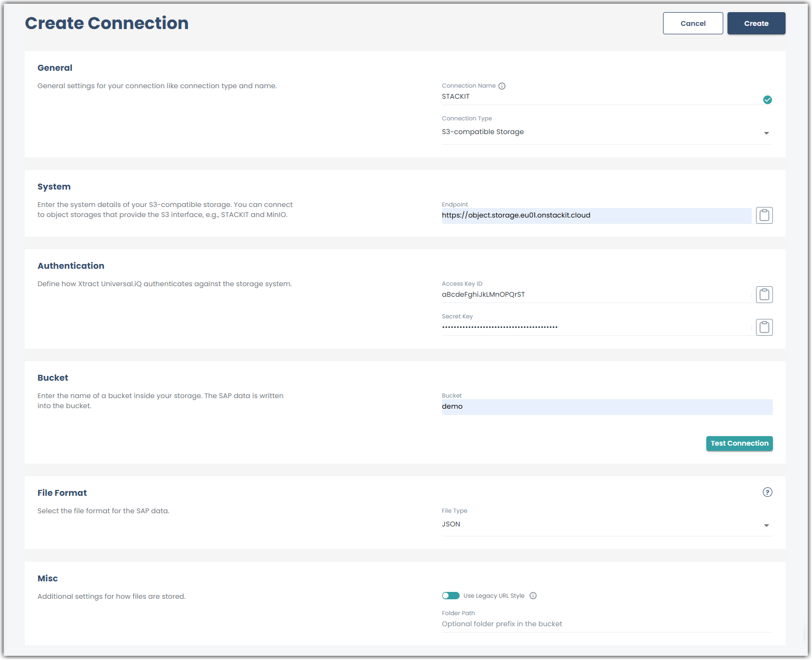Click the Connection Name info icon
Screen dimensions: 812x660
[x=502, y=86]
